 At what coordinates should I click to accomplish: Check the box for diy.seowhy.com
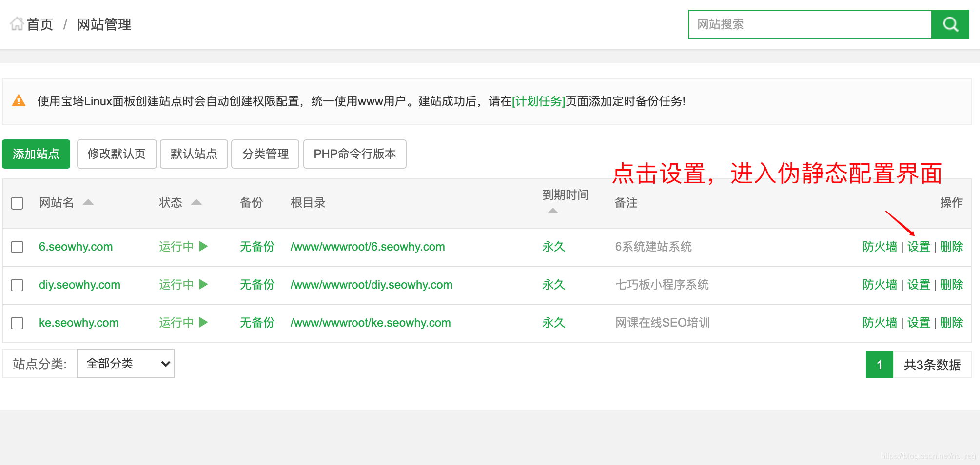click(17, 285)
